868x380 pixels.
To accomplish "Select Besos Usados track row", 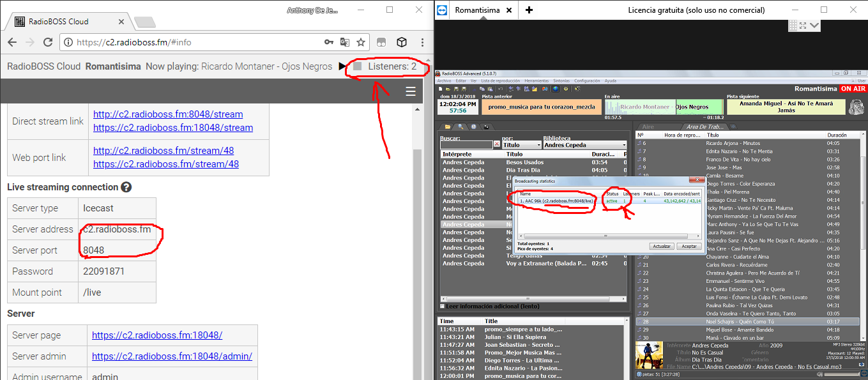I will click(x=534, y=162).
